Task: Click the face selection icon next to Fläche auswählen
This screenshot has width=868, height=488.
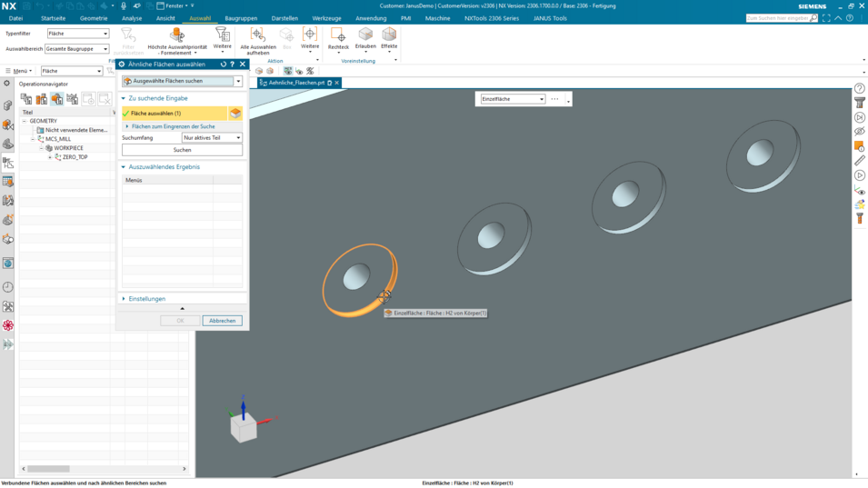Action: 235,113
